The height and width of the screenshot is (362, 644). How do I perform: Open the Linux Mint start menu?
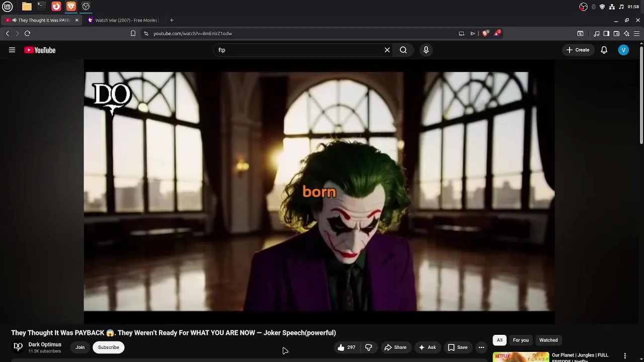point(8,7)
